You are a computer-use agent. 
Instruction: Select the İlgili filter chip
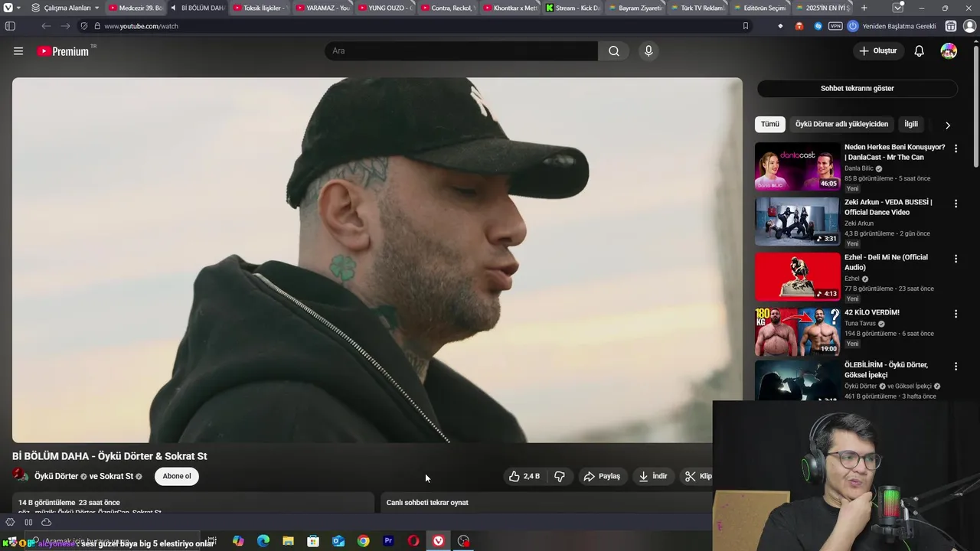click(x=911, y=124)
